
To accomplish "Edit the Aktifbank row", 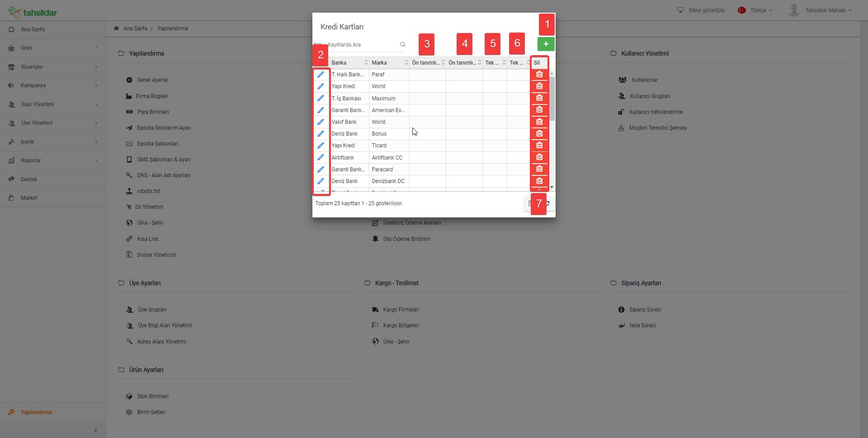I will pyautogui.click(x=321, y=157).
